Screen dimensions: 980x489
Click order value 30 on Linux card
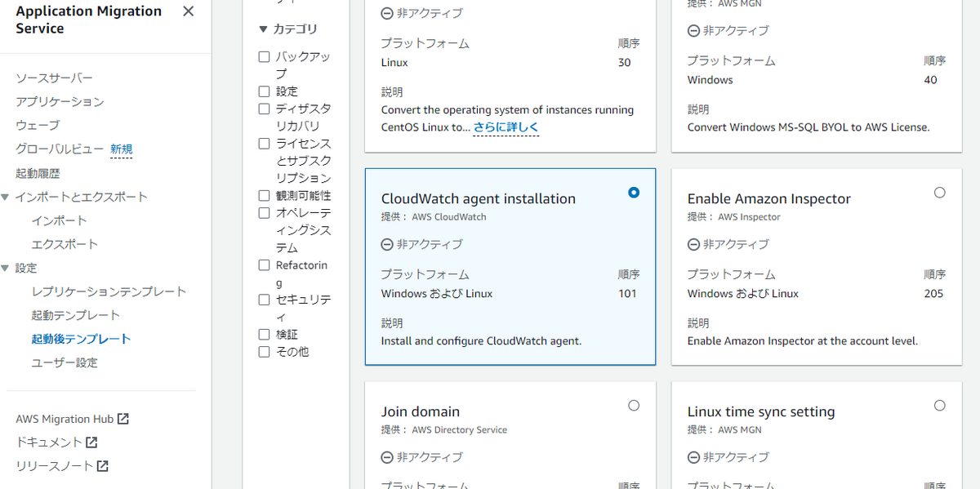coord(625,63)
